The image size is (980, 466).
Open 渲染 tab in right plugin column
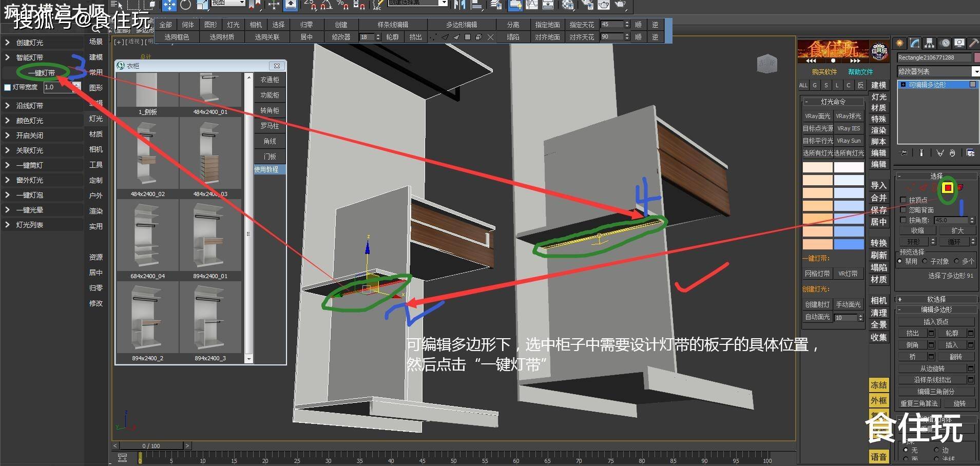pos(878,130)
